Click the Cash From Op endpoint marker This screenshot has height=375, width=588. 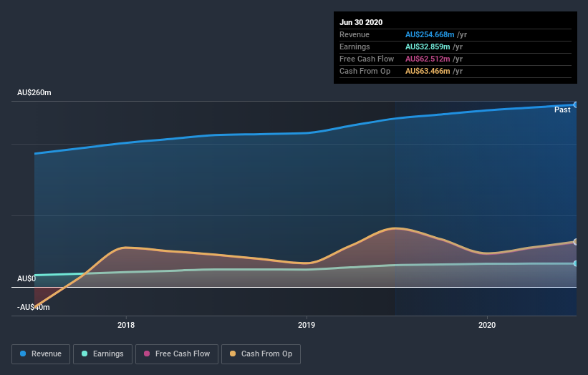(576, 242)
